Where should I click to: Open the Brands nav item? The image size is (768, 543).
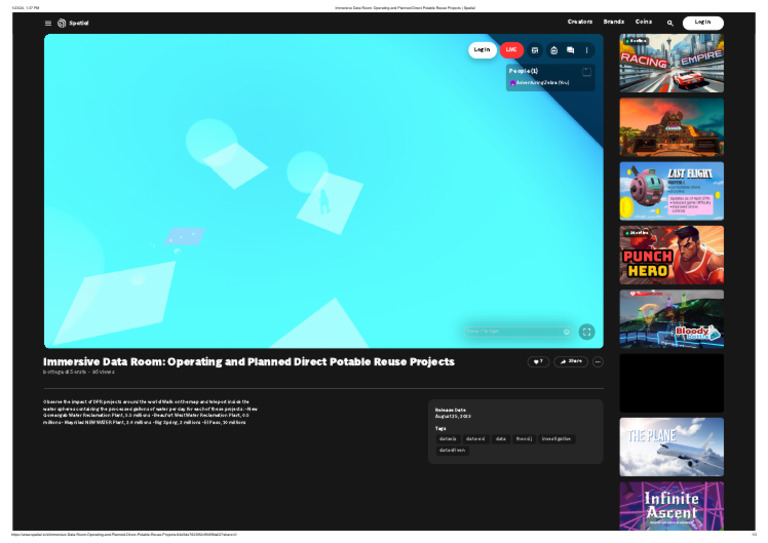[614, 22]
